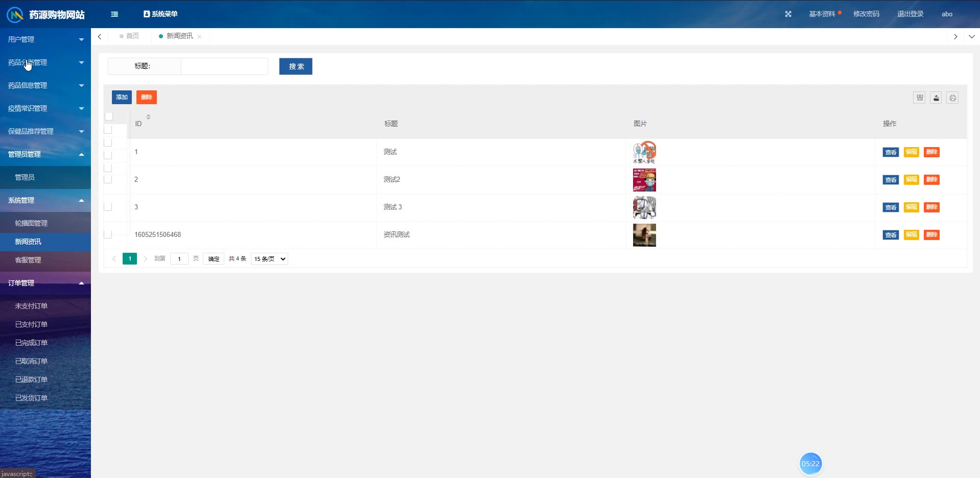
Task: Open 已发货订单 submenu item
Action: click(45, 398)
